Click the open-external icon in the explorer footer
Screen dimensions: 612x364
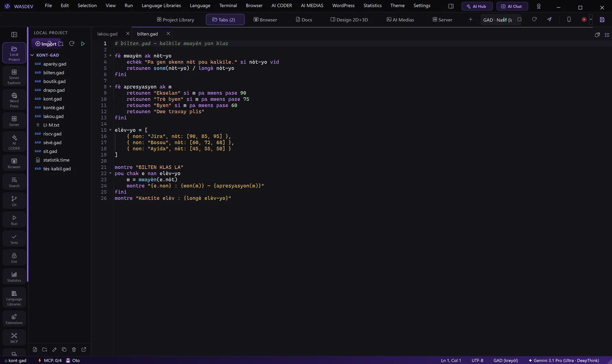tap(84, 349)
